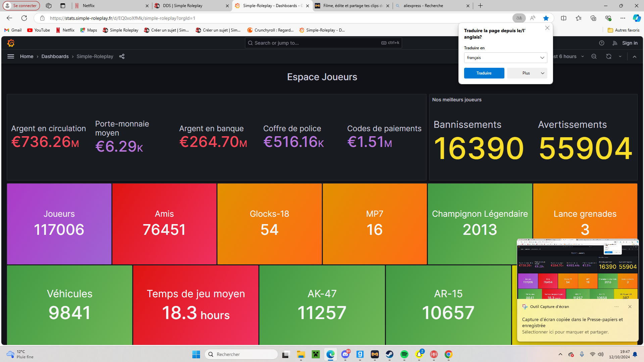Click the Bannissements 16390 value
The height and width of the screenshot is (362, 644).
click(479, 148)
